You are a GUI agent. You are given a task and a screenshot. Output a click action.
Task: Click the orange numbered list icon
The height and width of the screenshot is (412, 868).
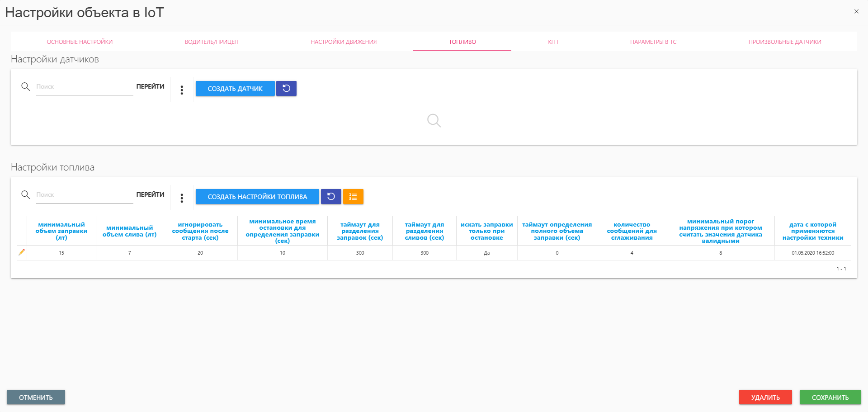pos(353,197)
